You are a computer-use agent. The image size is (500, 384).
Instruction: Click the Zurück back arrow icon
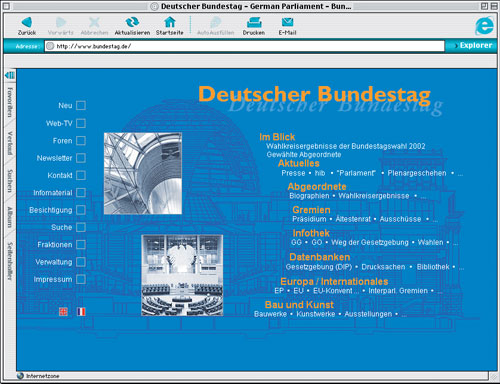pyautogui.click(x=27, y=22)
